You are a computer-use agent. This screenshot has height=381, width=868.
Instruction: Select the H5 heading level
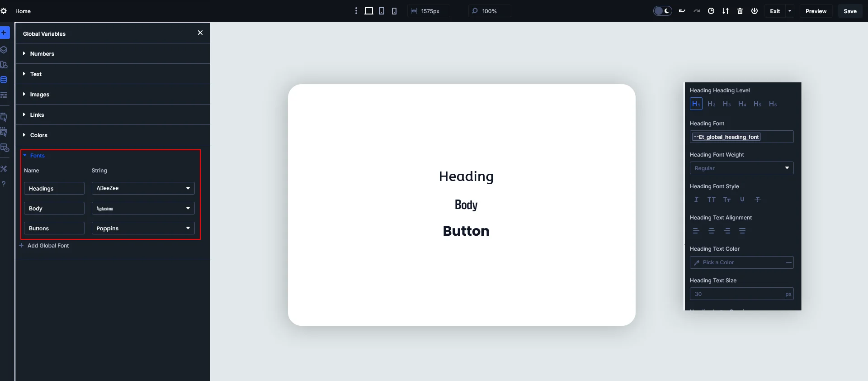coord(758,104)
